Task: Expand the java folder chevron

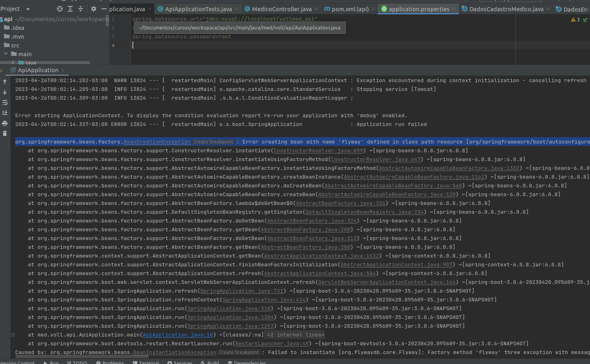Action: [13, 63]
